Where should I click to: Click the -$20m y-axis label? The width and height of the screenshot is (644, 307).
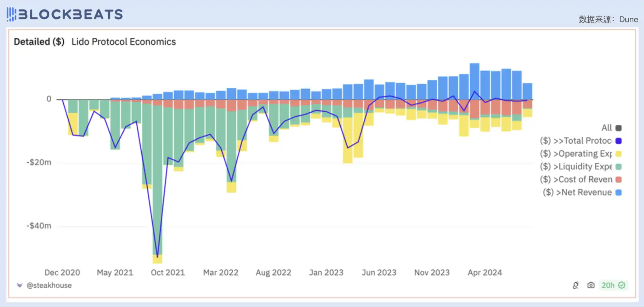point(39,162)
